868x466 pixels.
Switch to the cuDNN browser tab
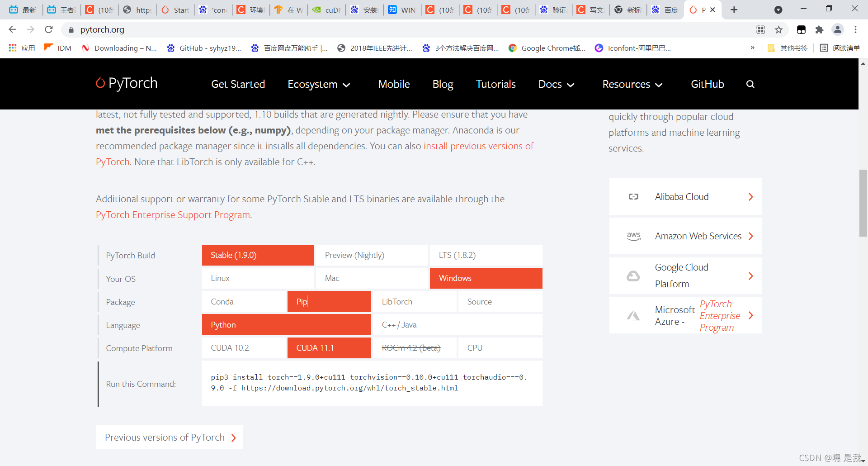pos(327,10)
